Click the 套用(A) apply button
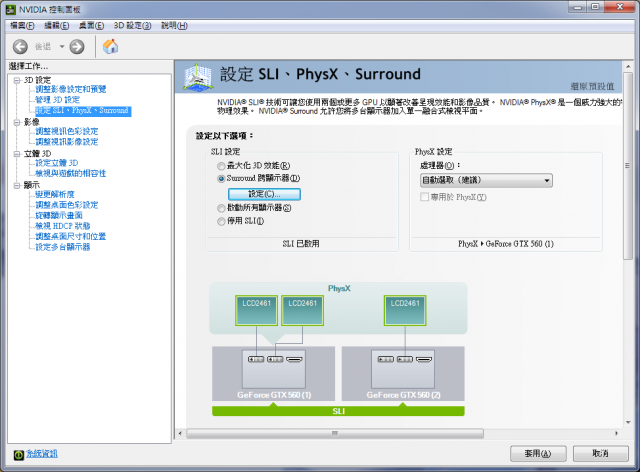Viewport: 640px width, 472px height. [538, 454]
